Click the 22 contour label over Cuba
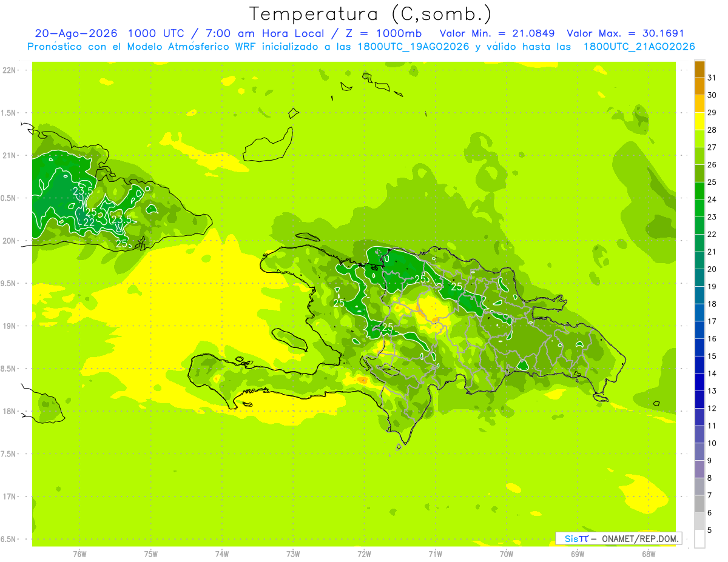This screenshot has height=562, width=728. pyautogui.click(x=89, y=222)
